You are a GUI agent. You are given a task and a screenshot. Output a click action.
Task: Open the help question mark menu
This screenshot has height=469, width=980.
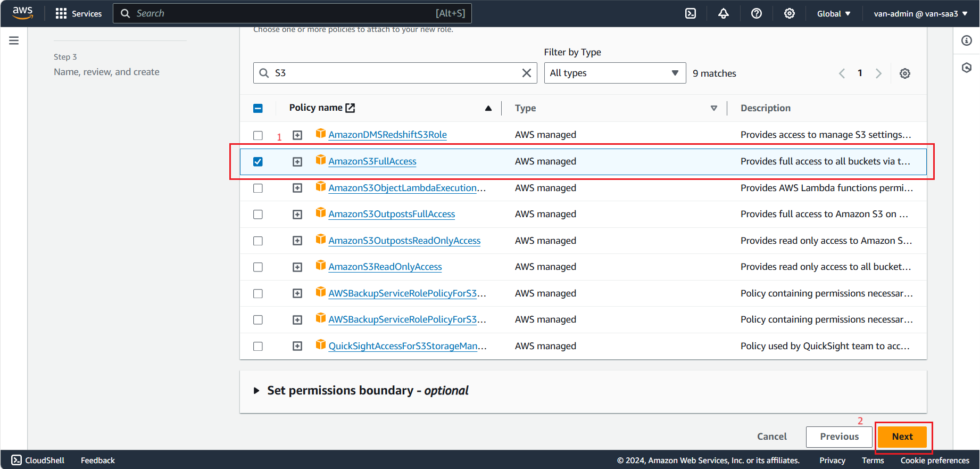[757, 13]
